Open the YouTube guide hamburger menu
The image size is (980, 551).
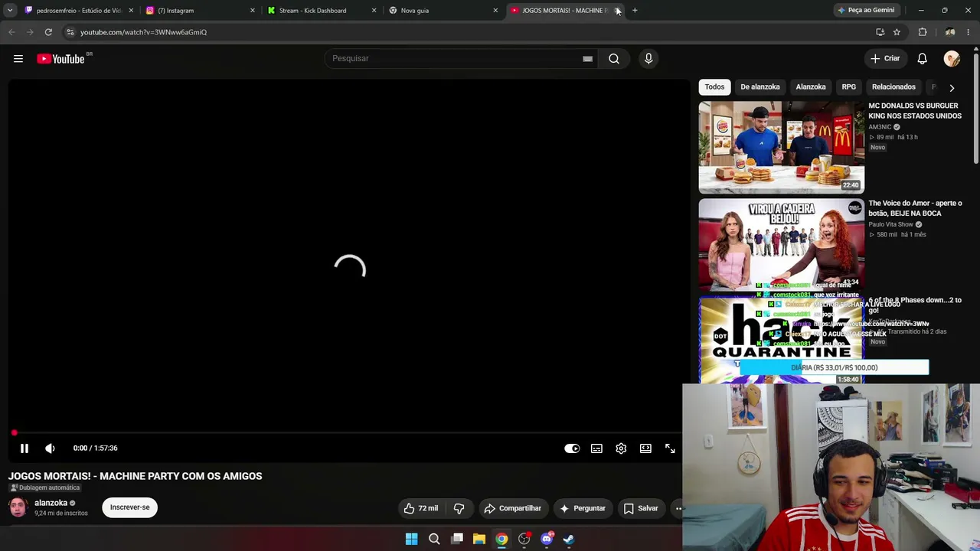(x=18, y=58)
